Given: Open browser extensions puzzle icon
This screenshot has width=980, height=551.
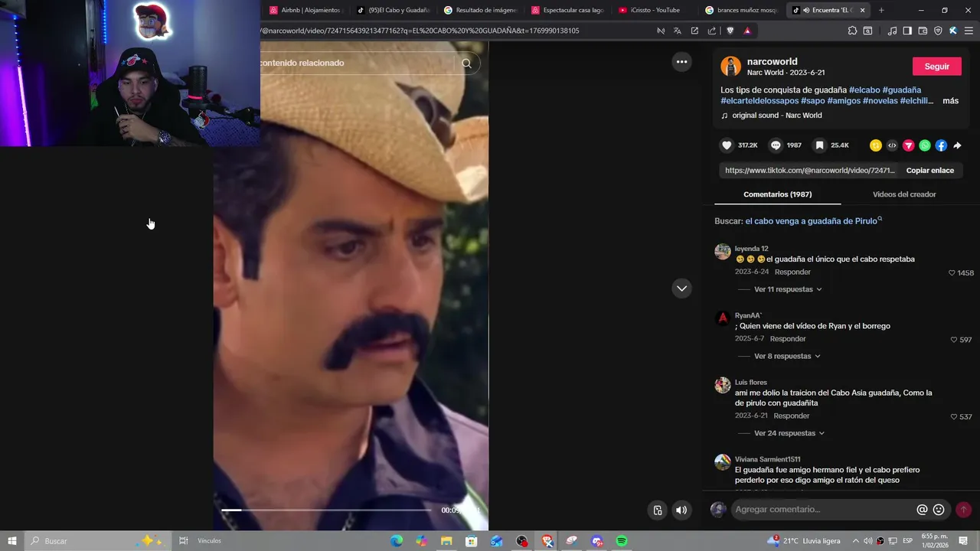Looking at the screenshot, I should [852, 31].
